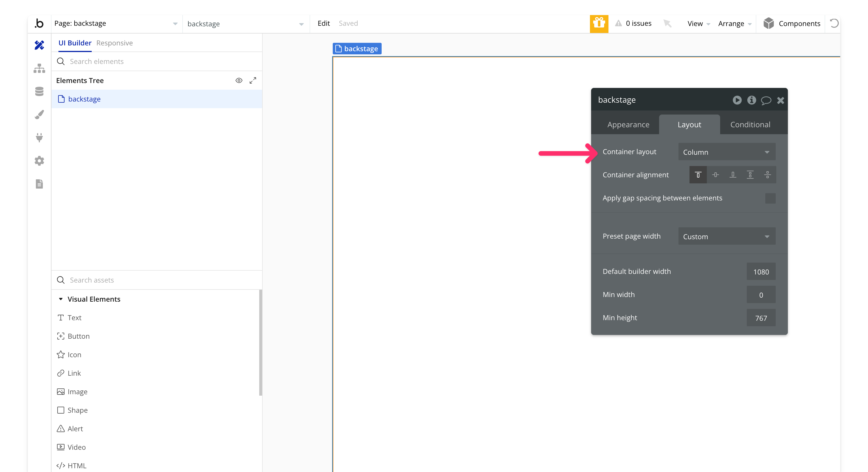Switch to the Appearance tab

point(628,125)
